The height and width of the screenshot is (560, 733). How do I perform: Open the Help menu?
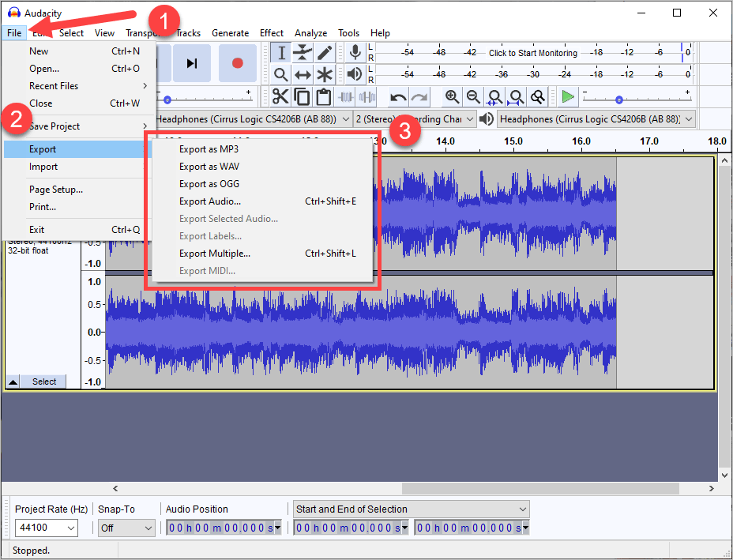pos(380,33)
